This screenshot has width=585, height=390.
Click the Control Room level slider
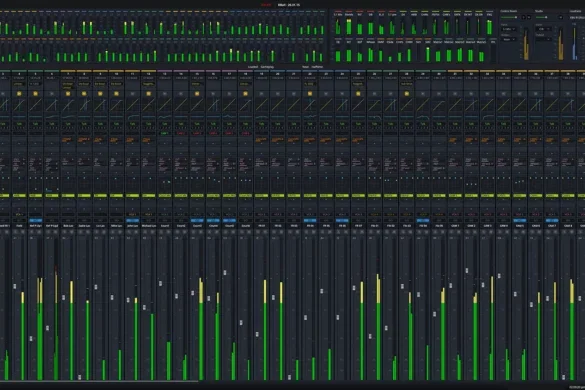[x=510, y=17]
